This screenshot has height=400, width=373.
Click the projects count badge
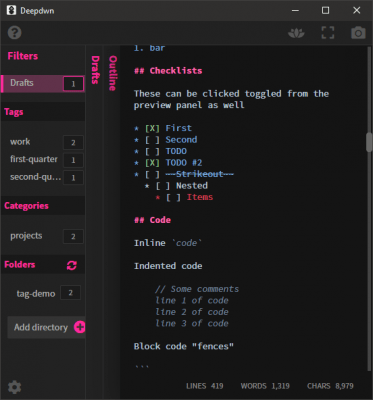point(73,236)
